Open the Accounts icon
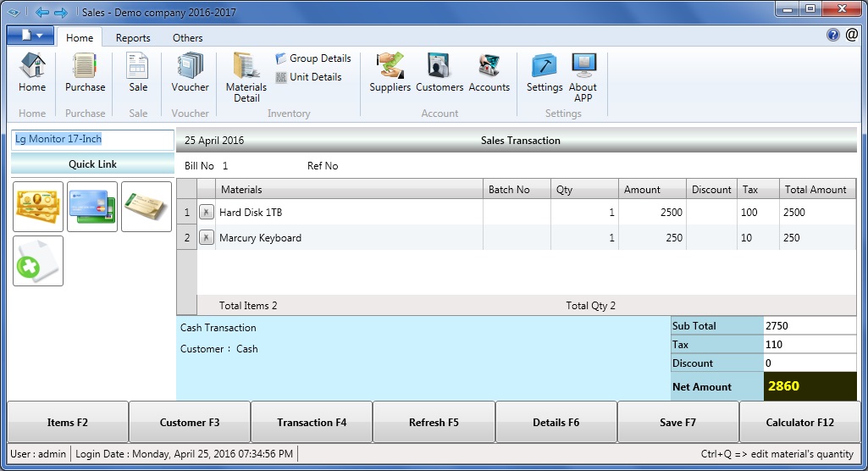Screen dimensions: 868x471 tap(489, 73)
